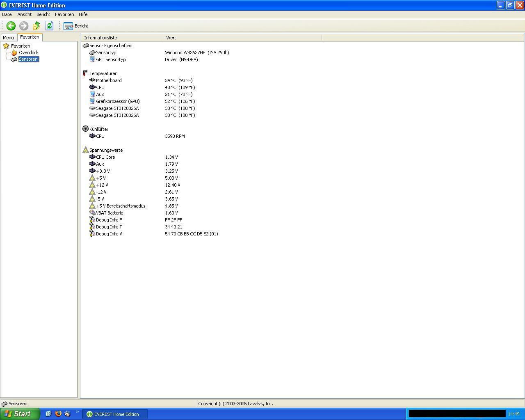Click the first Seagate ST3120026A drive icon
525x420 pixels.
pos(92,108)
